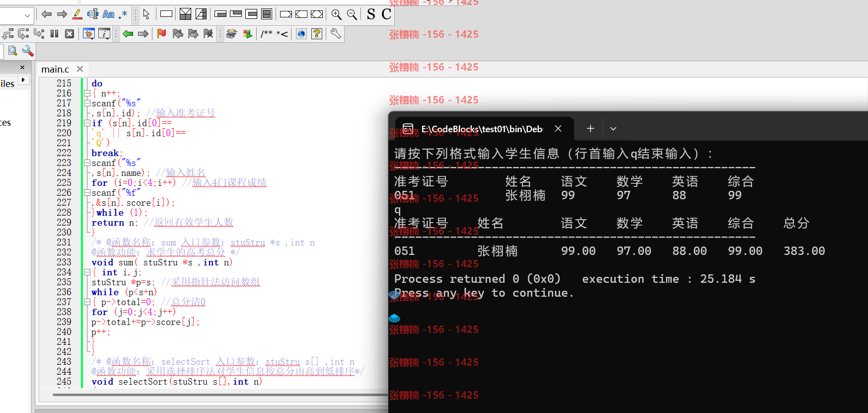
Task: Click the zoom in magnifier
Action: (336, 14)
